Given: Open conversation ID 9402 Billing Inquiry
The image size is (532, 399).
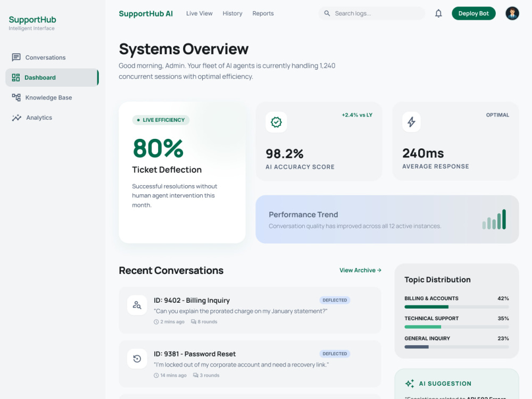Looking at the screenshot, I should click(250, 310).
